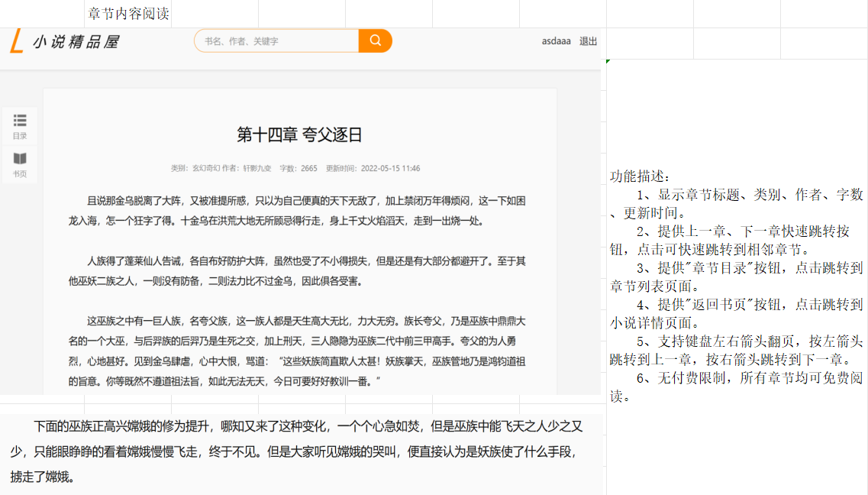Click the orange magnifier search button
Viewport: 868px width, 495px height.
pyautogui.click(x=376, y=41)
